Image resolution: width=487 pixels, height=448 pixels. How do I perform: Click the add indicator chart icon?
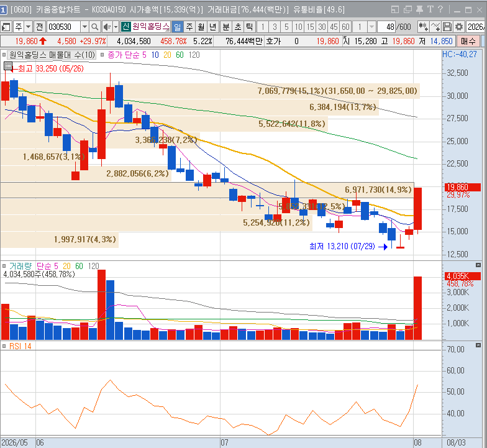423,27
